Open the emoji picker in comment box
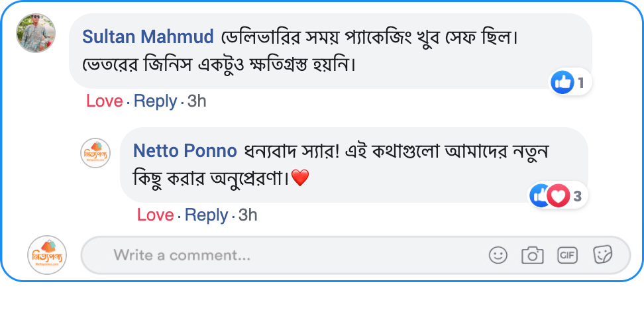This screenshot has width=644, height=310. 498,255
